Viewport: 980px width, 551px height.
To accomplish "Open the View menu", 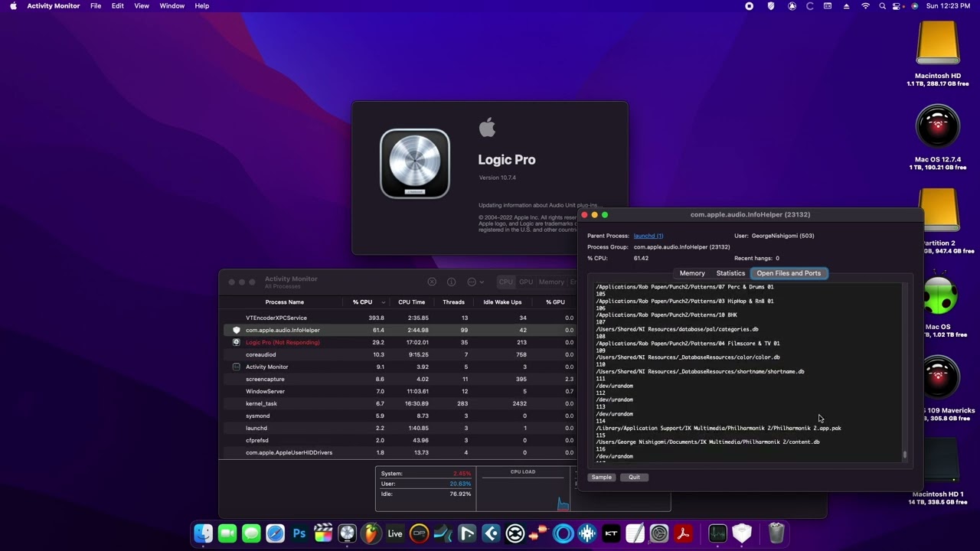I will pyautogui.click(x=142, y=6).
